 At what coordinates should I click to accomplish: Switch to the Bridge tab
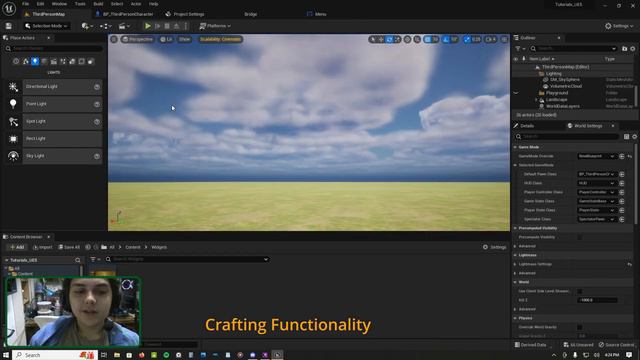tap(251, 14)
